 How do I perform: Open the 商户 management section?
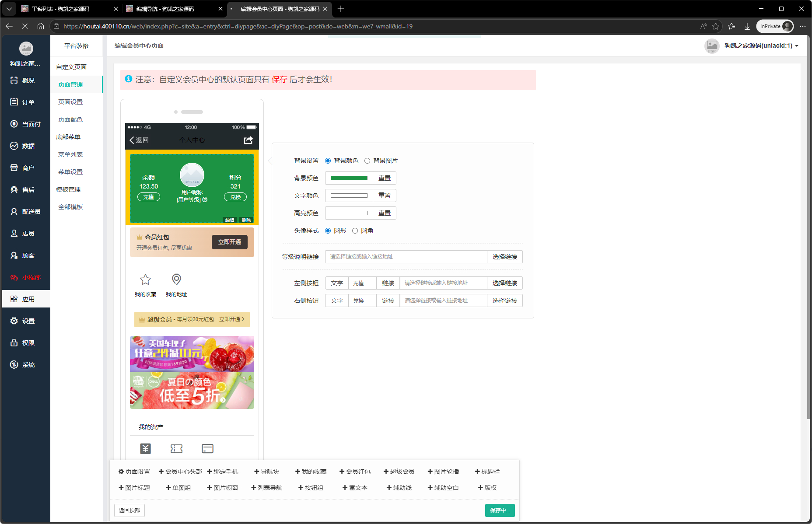pos(26,168)
